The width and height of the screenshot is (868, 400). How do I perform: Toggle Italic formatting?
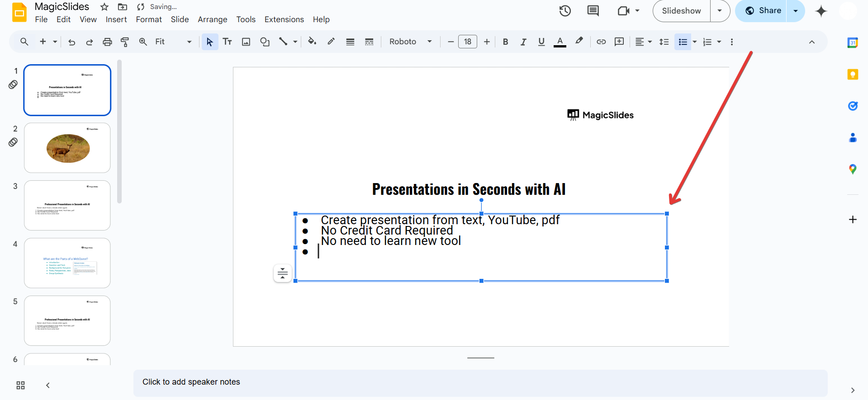click(523, 42)
